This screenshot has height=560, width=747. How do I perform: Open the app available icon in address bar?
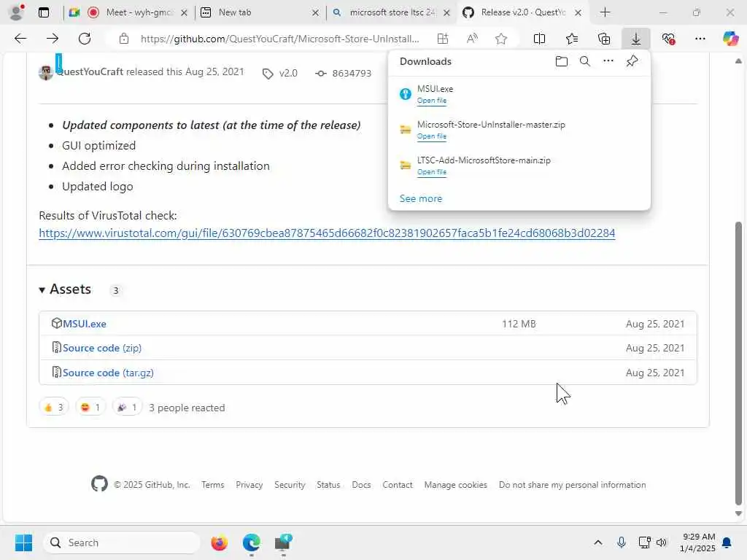pyautogui.click(x=443, y=39)
